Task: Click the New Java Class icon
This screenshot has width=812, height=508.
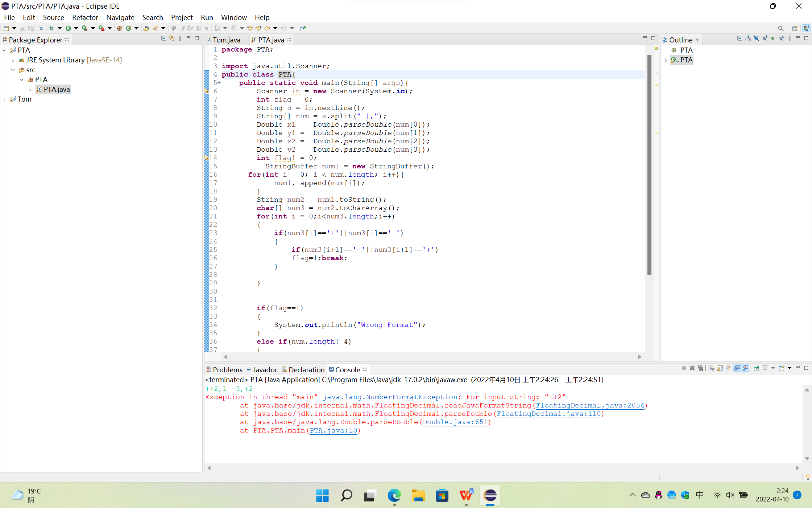Action: (x=128, y=28)
